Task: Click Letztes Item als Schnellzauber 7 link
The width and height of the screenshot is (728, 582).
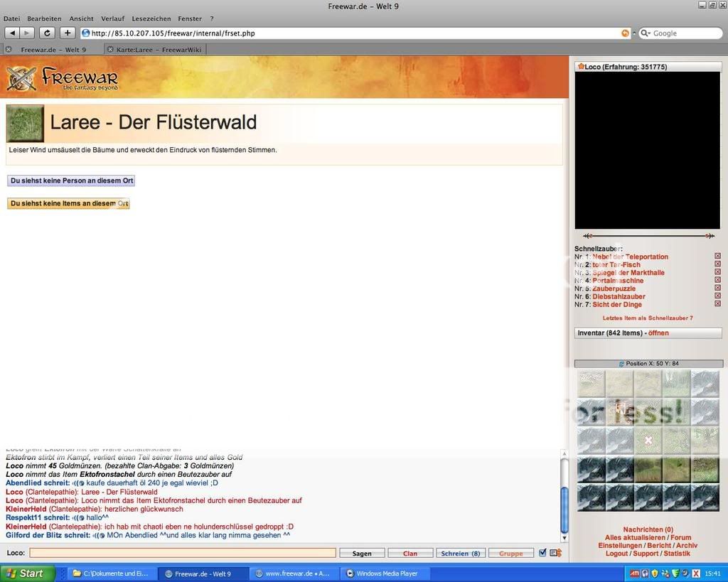Action: point(648,318)
